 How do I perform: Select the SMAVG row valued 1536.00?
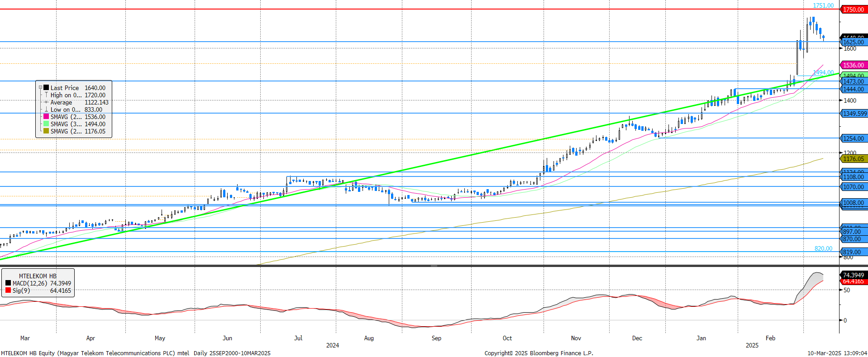point(74,117)
